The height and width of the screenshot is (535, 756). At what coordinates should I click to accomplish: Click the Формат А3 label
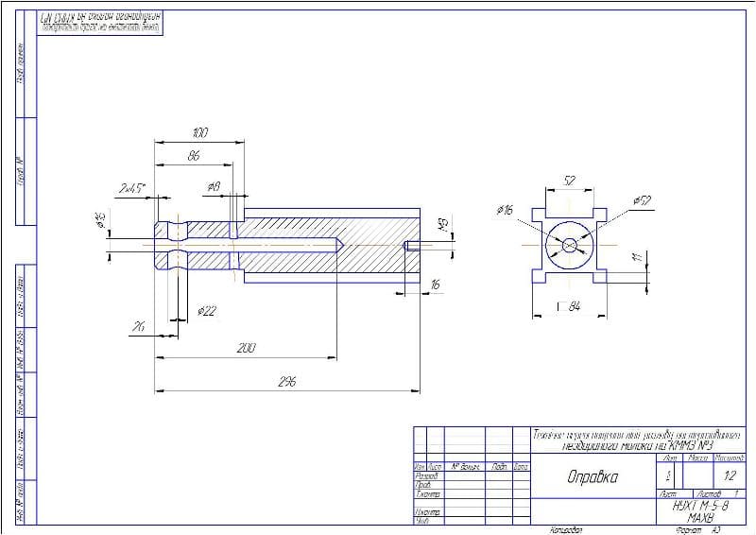698,530
